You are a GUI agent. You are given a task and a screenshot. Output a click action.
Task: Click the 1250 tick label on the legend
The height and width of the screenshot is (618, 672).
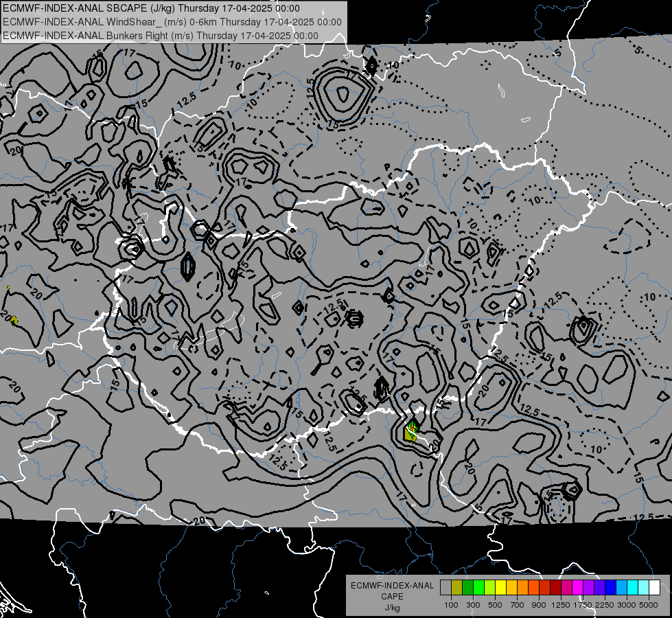coord(561,605)
